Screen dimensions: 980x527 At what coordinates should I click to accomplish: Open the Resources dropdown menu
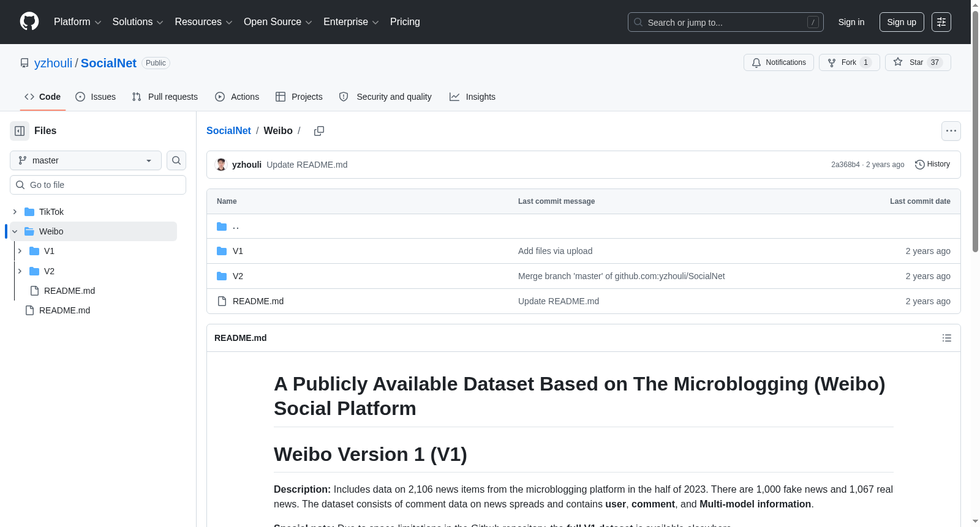pos(203,22)
